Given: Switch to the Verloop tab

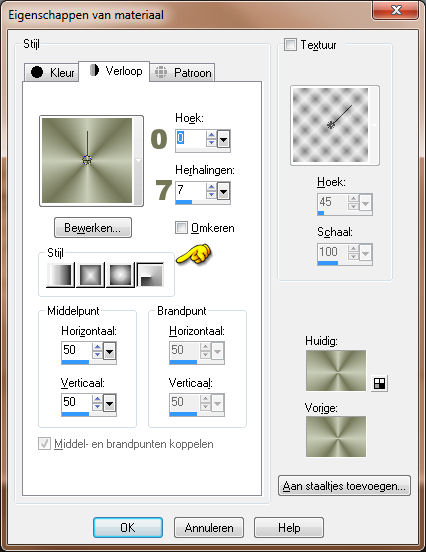Looking at the screenshot, I should pyautogui.click(x=114, y=71).
